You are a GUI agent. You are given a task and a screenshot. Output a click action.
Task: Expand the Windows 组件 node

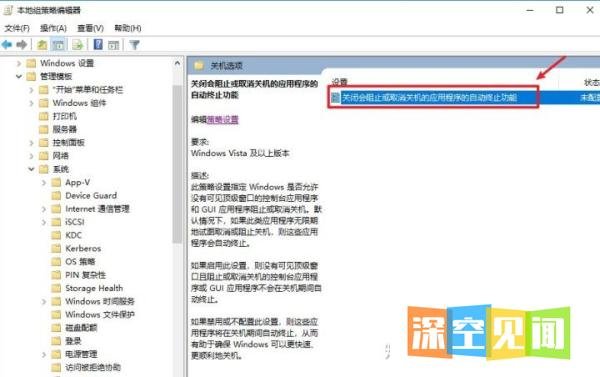pos(31,103)
